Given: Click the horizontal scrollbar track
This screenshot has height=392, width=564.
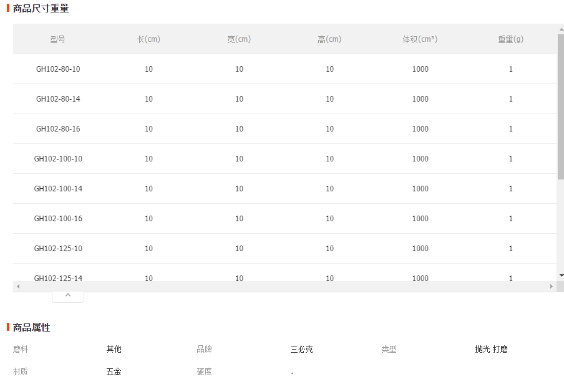Looking at the screenshot, I should click(x=284, y=286).
